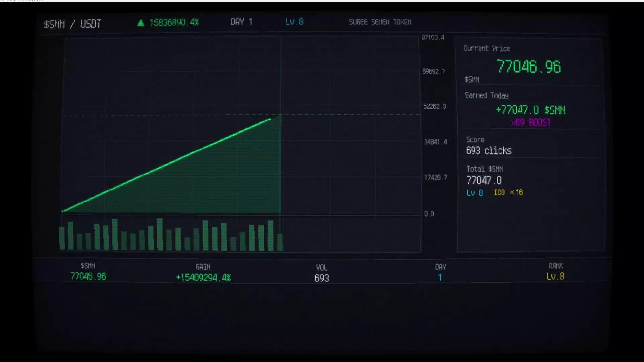This screenshot has width=644, height=362.
Task: Click the bottom GAIN +15409294.4% stat
Action: pyautogui.click(x=203, y=277)
